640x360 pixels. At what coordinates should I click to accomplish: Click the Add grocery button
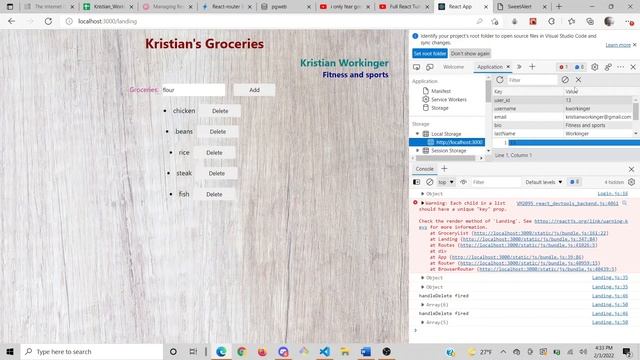254,90
